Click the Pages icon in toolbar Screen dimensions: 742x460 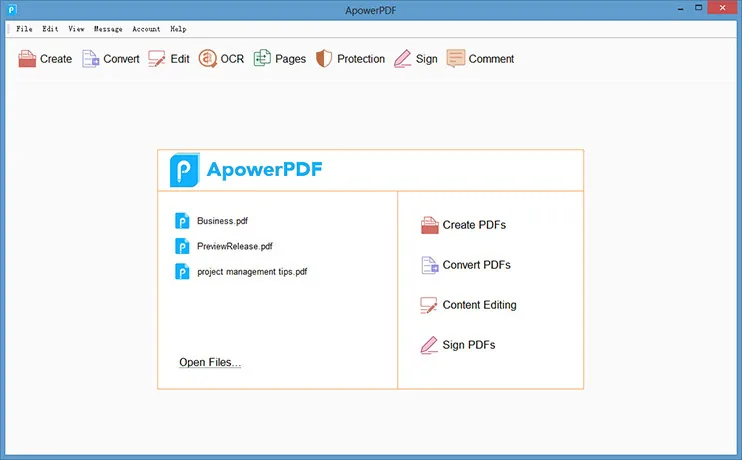[x=262, y=58]
